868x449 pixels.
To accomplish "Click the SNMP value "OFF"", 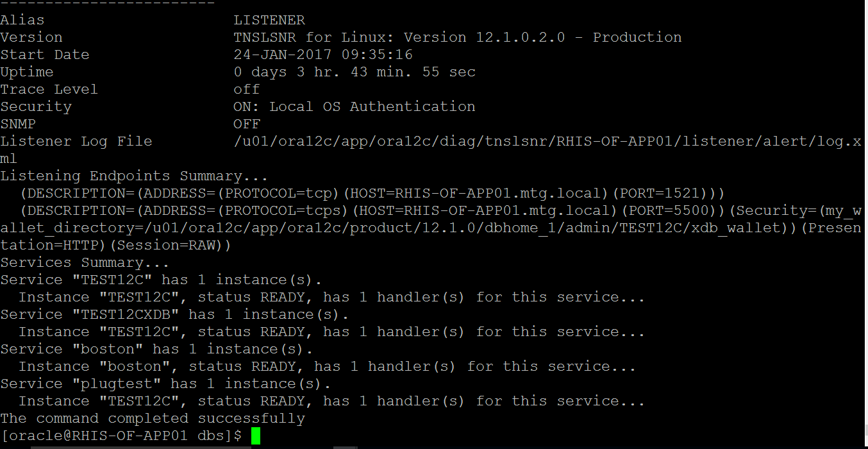I will pos(247,124).
